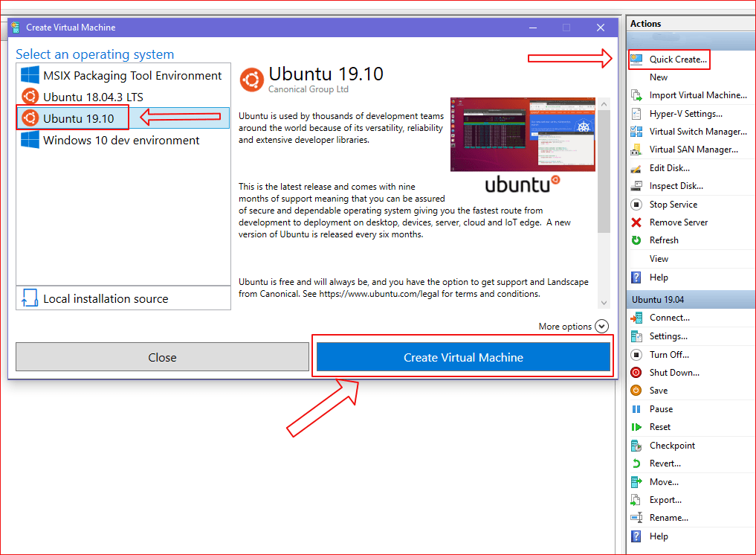Select MSIX Packaging Tool Environment

pos(123,75)
